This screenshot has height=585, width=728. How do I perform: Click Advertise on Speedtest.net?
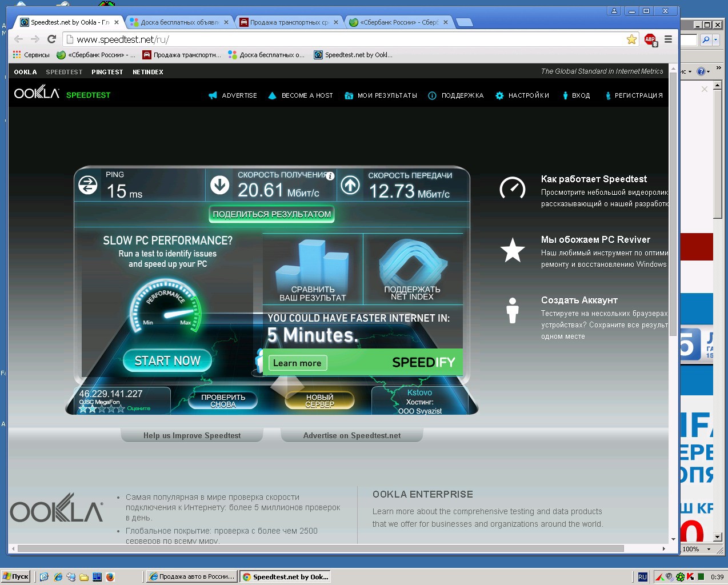(352, 435)
